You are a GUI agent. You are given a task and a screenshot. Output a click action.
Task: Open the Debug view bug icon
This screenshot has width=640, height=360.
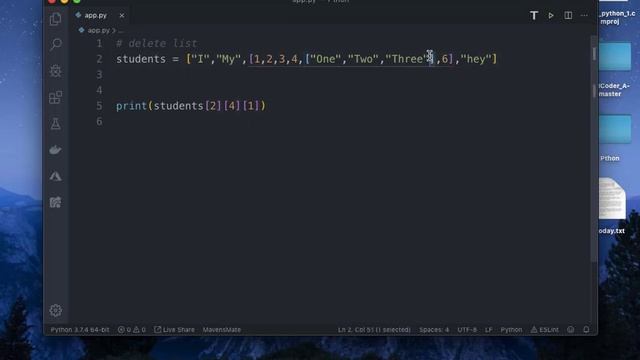[56, 71]
